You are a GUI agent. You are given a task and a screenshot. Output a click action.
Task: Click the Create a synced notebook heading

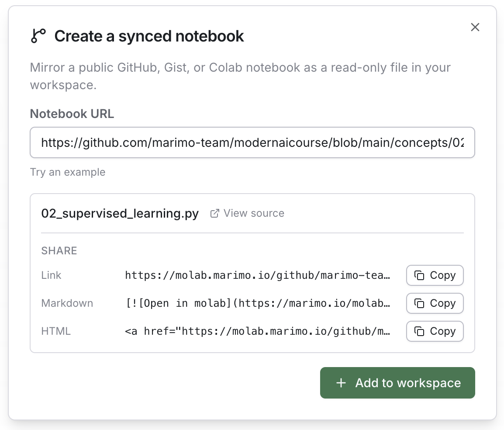149,36
